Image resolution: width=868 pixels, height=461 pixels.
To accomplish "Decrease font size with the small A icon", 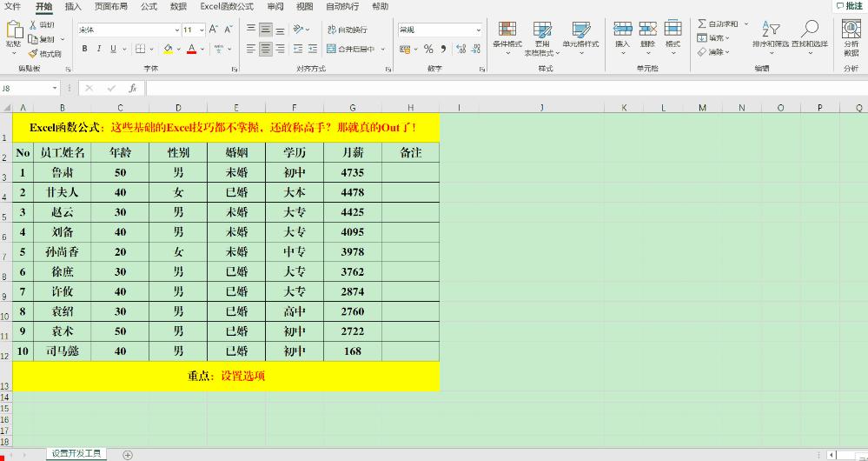I will (x=228, y=30).
